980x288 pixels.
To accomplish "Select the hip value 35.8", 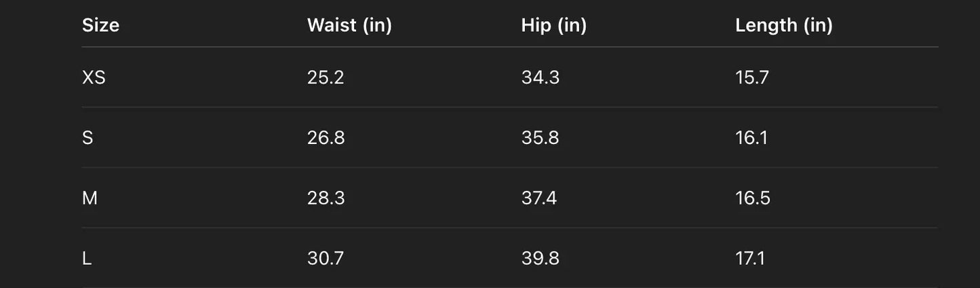I will tap(540, 138).
